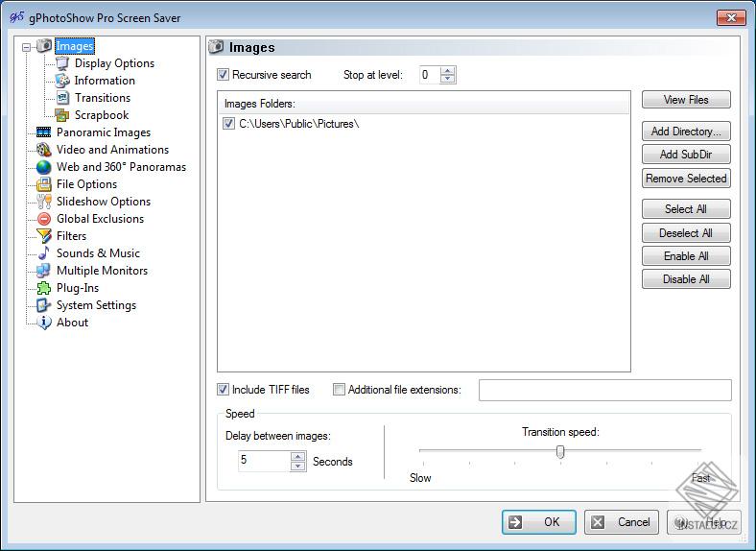Click the delay between images number field
Image resolution: width=756 pixels, height=551 pixels.
[x=265, y=461]
